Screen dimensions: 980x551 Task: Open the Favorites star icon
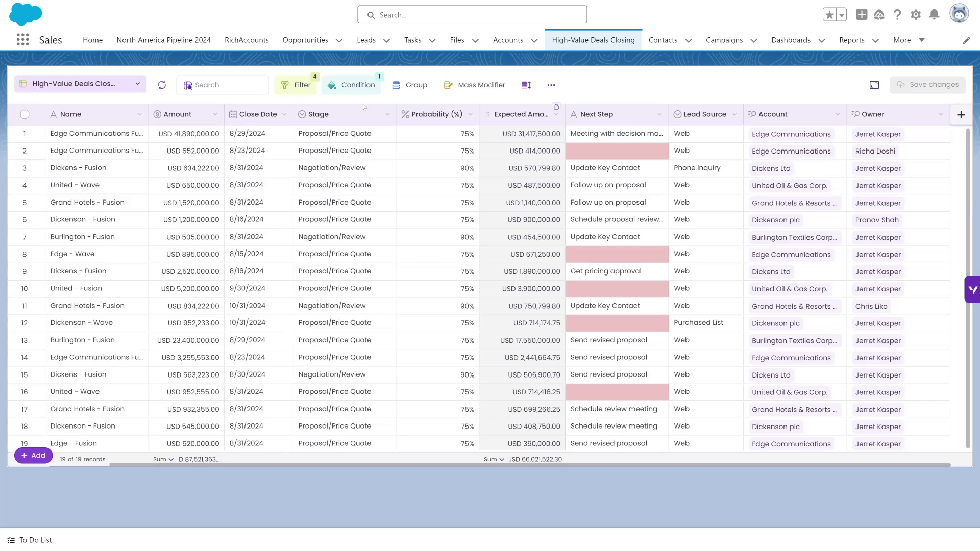pyautogui.click(x=829, y=15)
